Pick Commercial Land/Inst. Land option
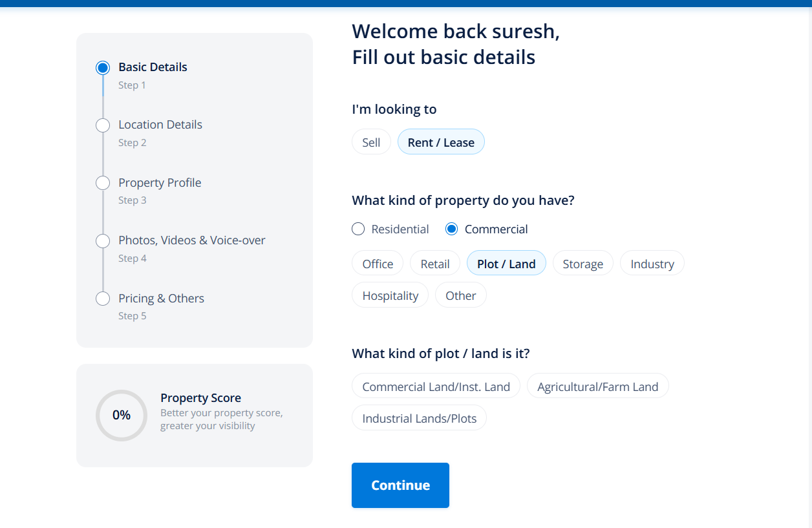Screen dimensions: 812x528 [x=436, y=386]
